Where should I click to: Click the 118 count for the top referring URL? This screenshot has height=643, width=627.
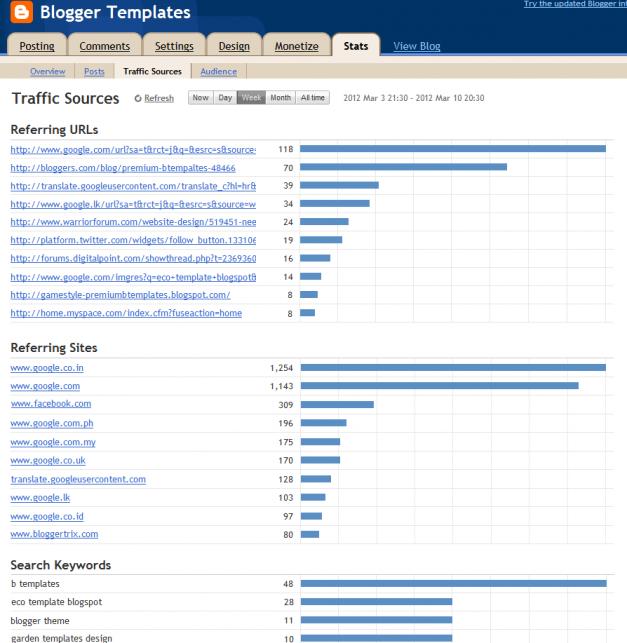286,149
